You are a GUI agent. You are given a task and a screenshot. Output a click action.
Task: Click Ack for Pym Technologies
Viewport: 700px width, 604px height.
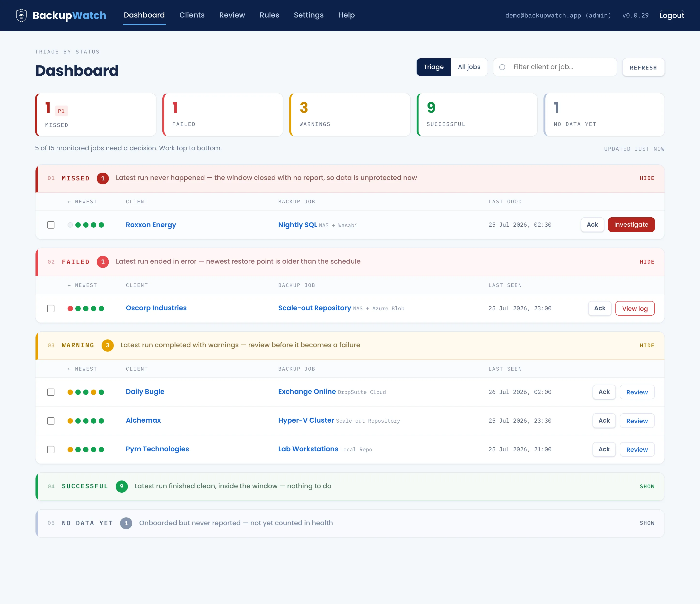pos(604,450)
